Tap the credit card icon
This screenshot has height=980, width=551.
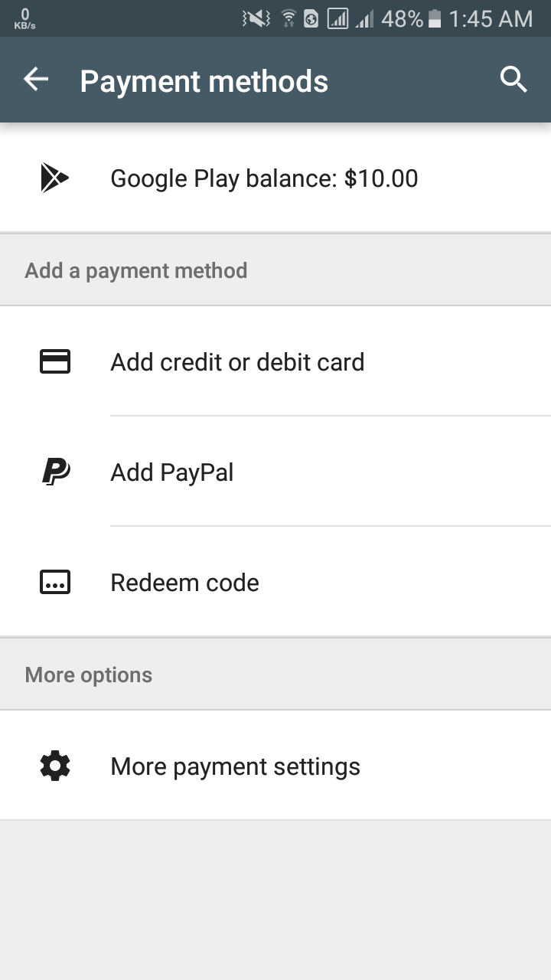pyautogui.click(x=54, y=362)
